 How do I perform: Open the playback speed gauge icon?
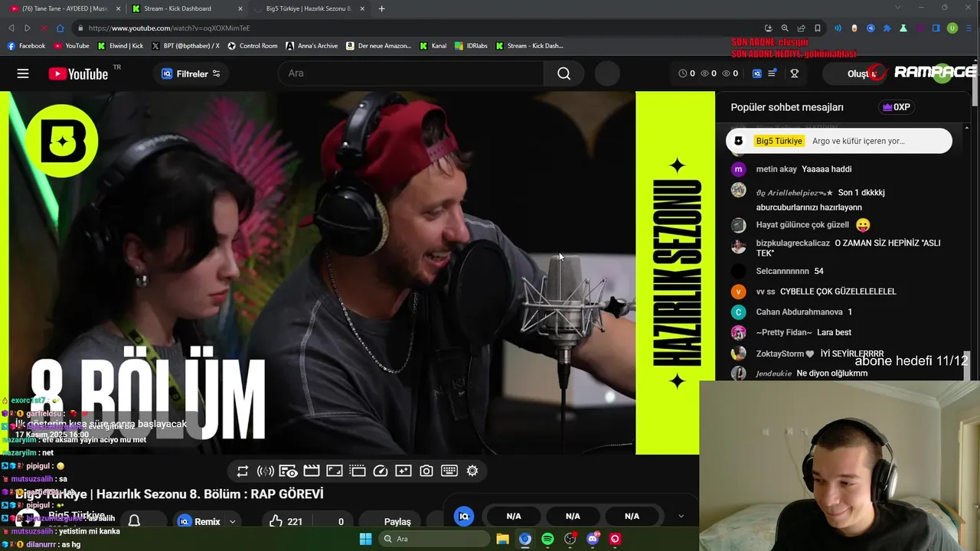(381, 471)
